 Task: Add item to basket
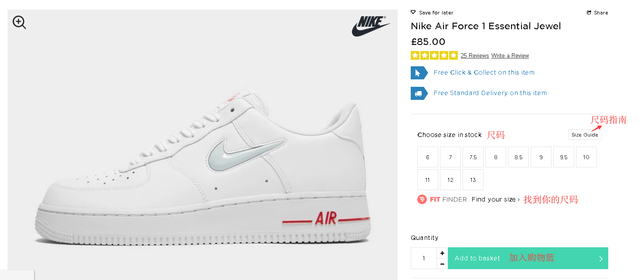(528, 258)
